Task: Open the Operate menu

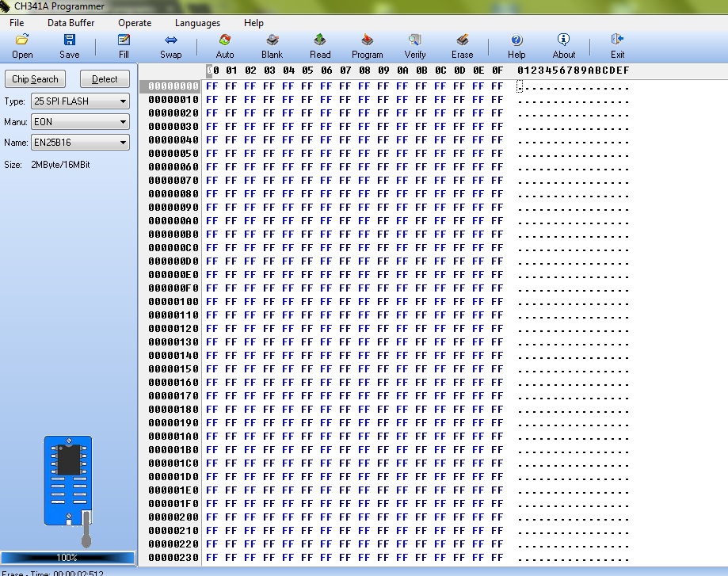Action: pos(135,23)
